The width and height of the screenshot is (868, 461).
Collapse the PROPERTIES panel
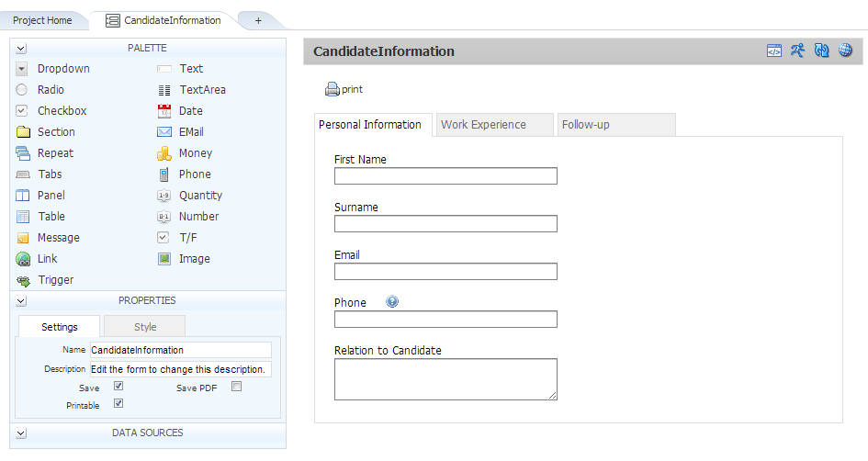[21, 301]
